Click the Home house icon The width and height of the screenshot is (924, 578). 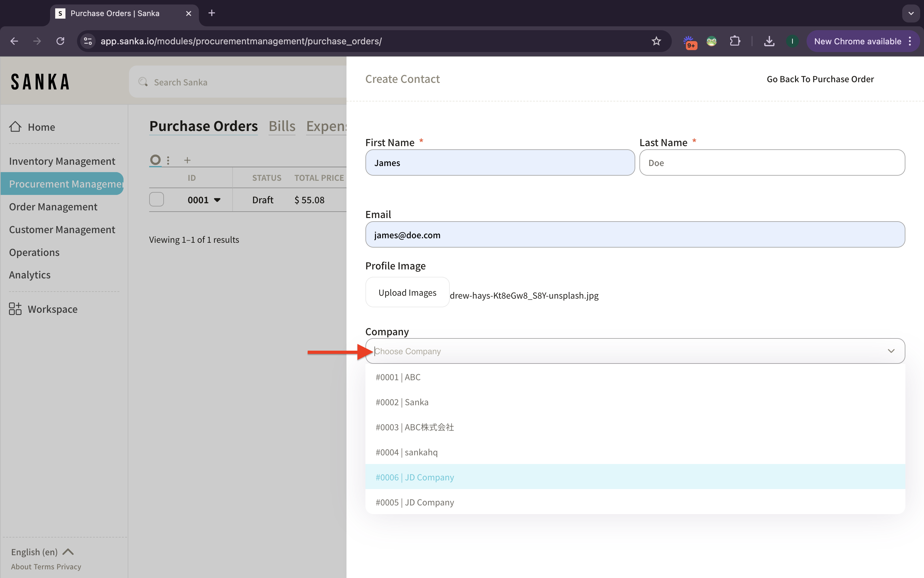tap(15, 127)
